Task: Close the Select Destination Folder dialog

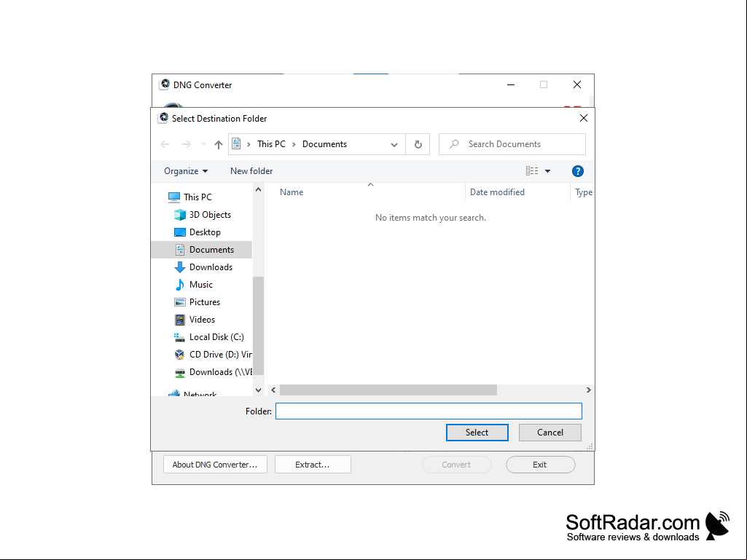Action: click(584, 118)
